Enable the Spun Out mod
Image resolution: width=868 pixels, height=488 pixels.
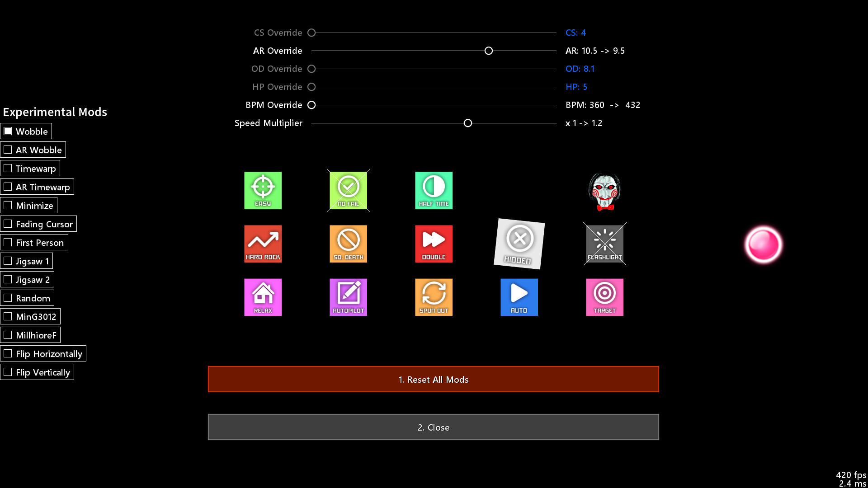point(434,297)
